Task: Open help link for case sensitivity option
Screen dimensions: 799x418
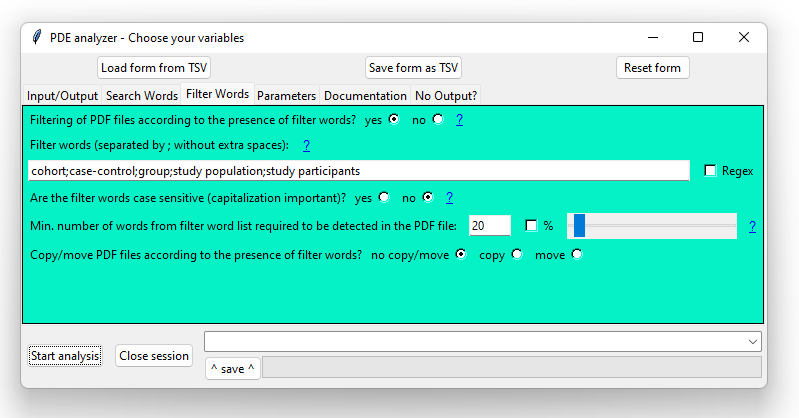Action: [x=450, y=197]
